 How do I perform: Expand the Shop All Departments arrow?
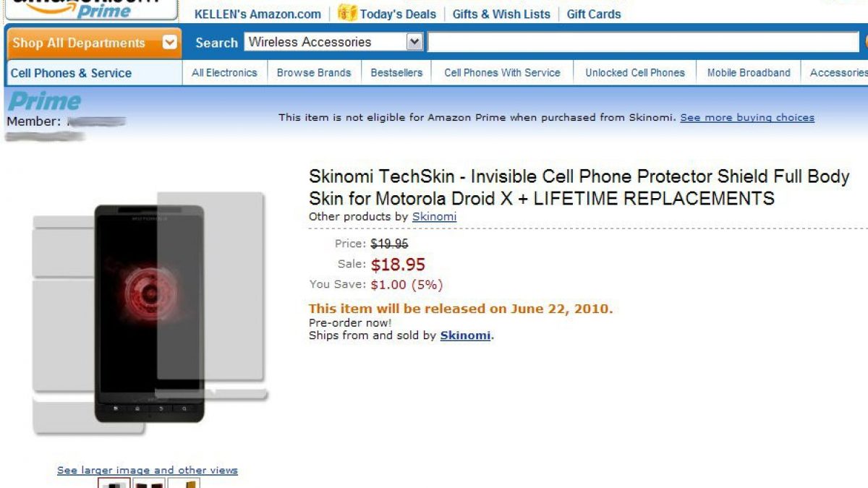point(170,43)
